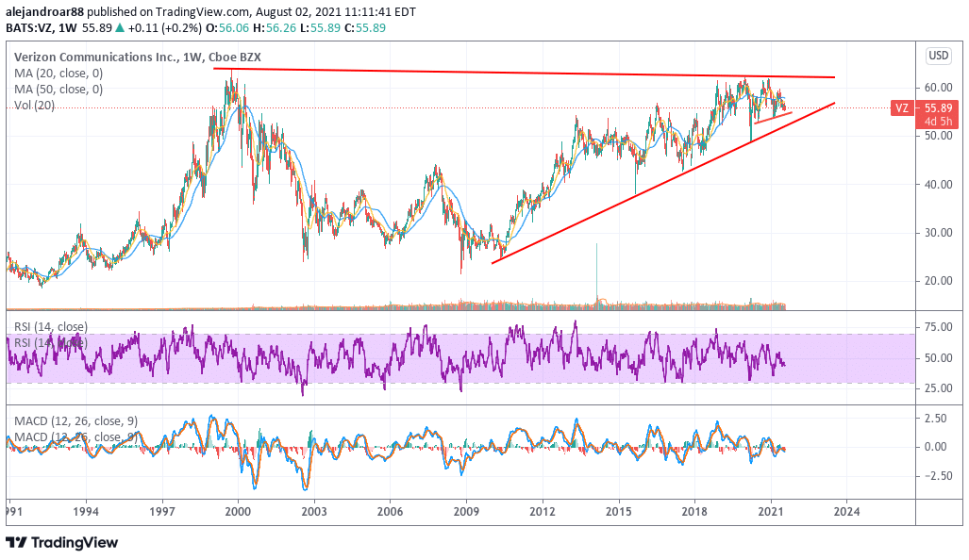This screenshot has height=560, width=969.
Task: Click the August 02, 2021 publish date
Action: (299, 11)
